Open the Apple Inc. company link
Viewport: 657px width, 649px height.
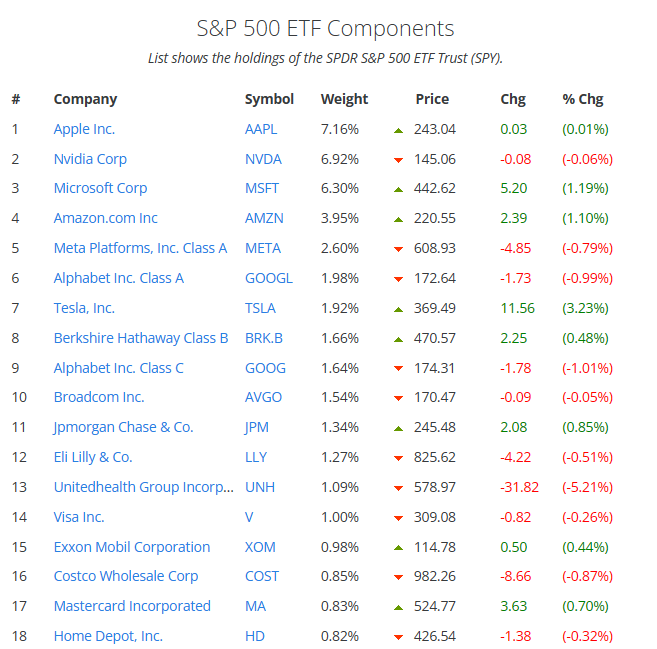pyautogui.click(x=84, y=129)
